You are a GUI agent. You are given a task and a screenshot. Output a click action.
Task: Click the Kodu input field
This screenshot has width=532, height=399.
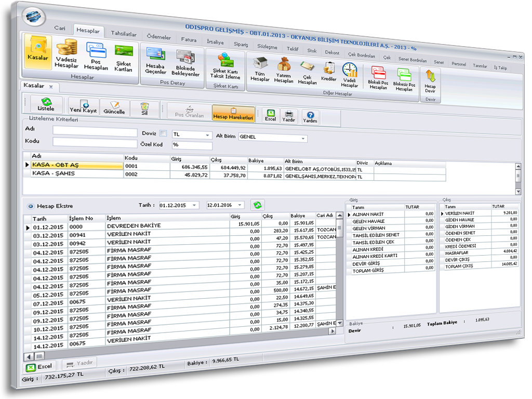(x=95, y=143)
